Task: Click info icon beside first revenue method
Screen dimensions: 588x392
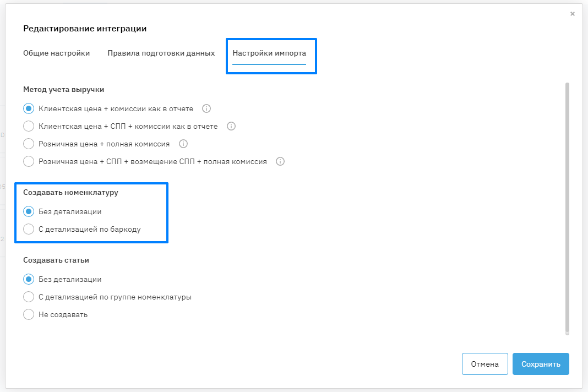Action: coord(206,108)
